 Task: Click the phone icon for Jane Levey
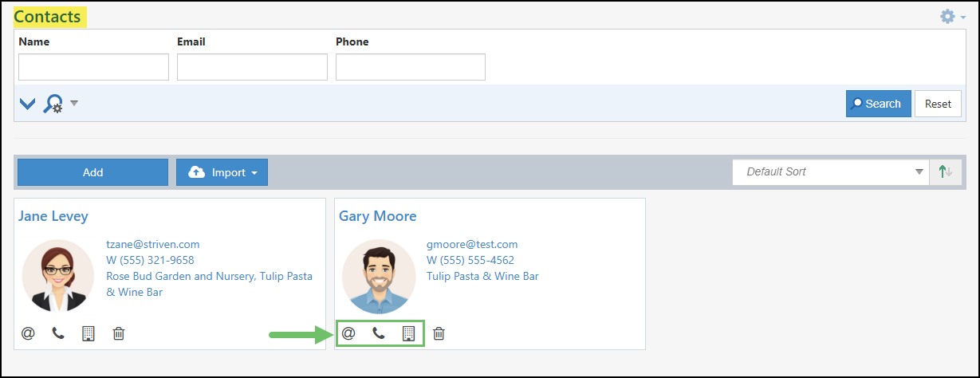[x=58, y=333]
